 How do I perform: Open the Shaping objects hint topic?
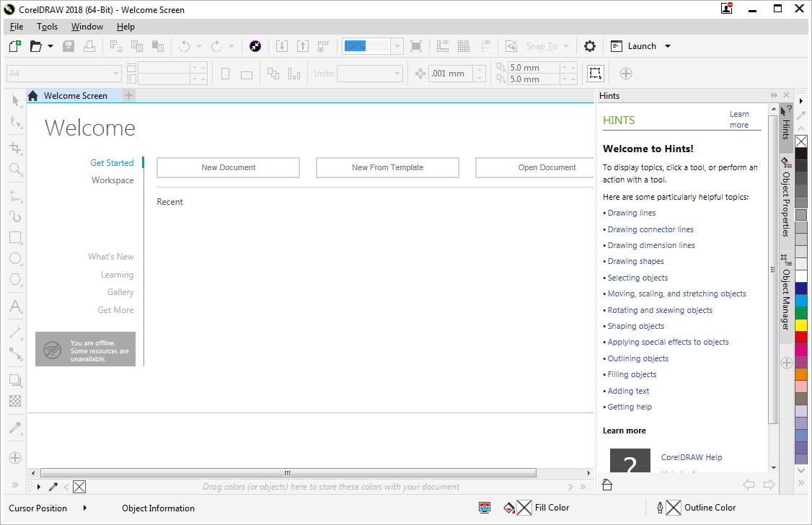click(636, 326)
